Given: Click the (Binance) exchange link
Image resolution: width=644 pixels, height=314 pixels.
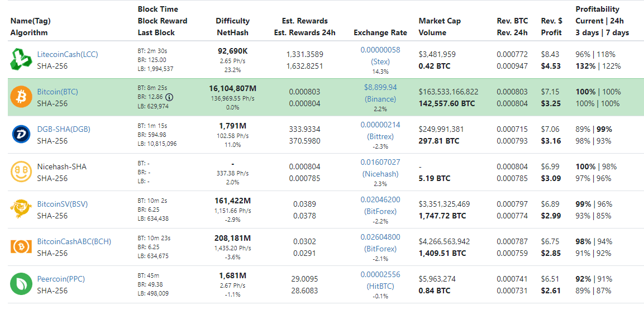Looking at the screenshot, I should 380,99.
